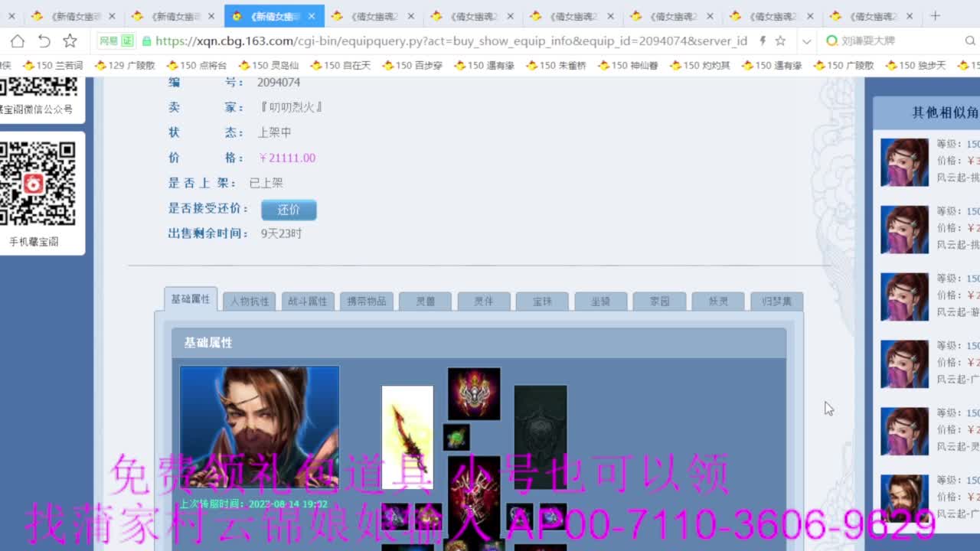Viewport: 980px width, 551px height.
Task: Click the winged emblem equipment icon at top
Action: coord(474,393)
